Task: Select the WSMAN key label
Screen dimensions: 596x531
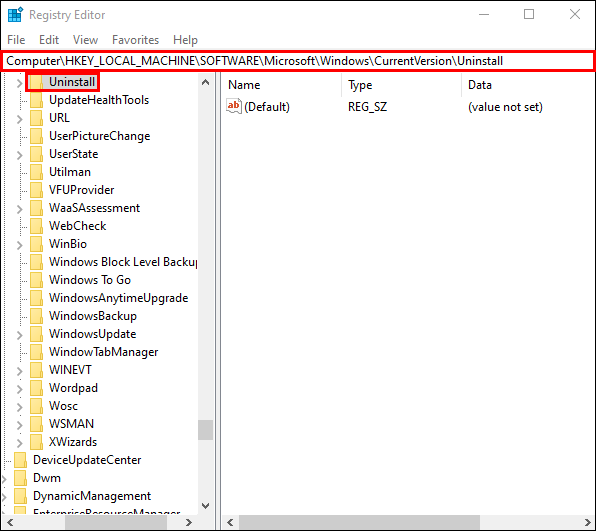Action: [x=71, y=424]
